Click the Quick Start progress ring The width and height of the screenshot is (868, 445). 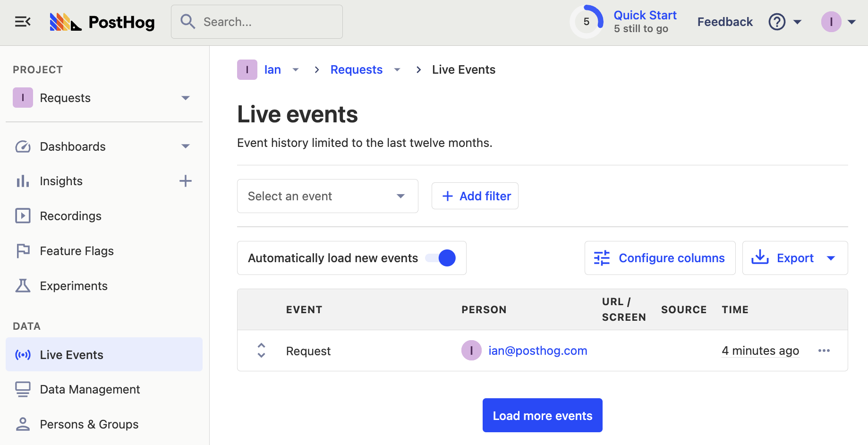coord(586,21)
